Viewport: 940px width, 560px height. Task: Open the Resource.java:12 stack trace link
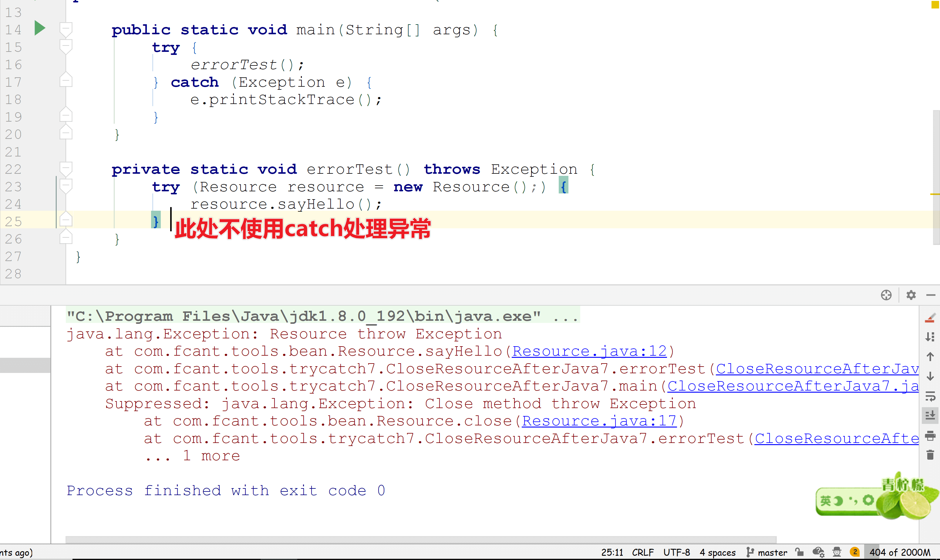[589, 351]
